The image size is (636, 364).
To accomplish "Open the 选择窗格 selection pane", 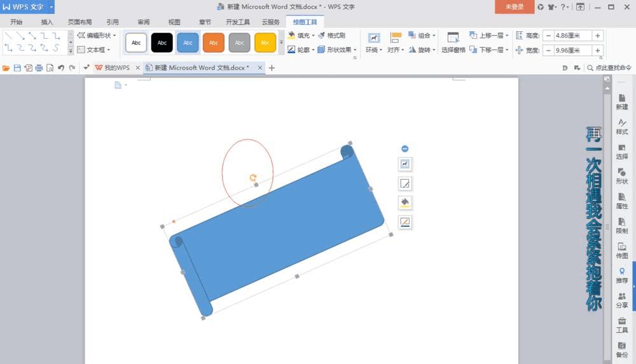I will click(453, 43).
